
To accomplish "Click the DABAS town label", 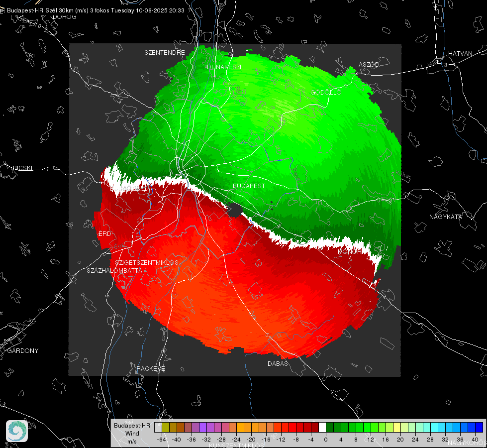I will [278, 363].
